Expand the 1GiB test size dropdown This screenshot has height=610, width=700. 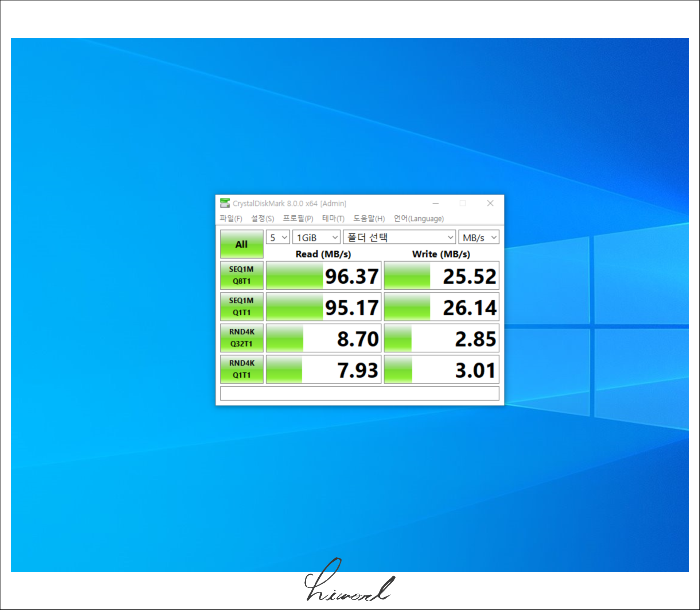tap(316, 238)
